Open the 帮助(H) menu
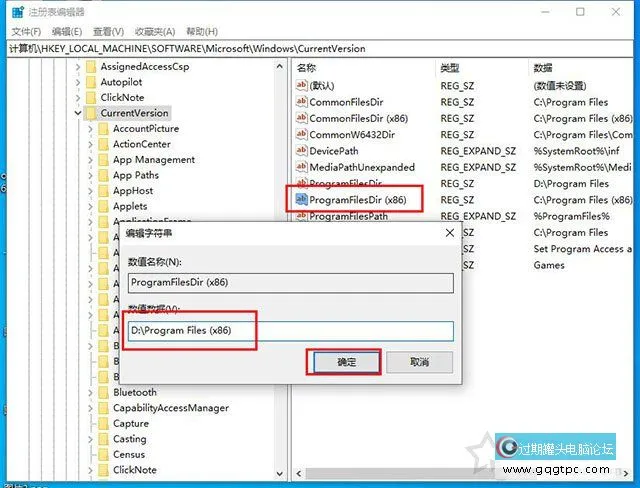 click(202, 31)
